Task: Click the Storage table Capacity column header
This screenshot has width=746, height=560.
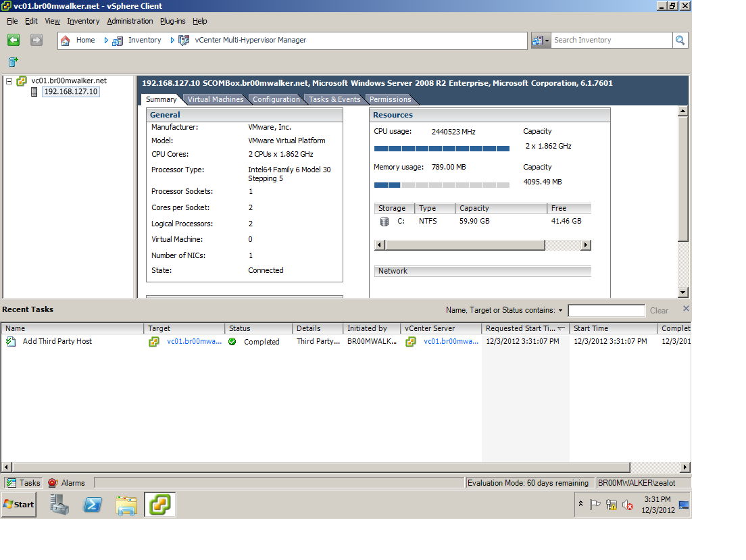Action: (x=501, y=208)
